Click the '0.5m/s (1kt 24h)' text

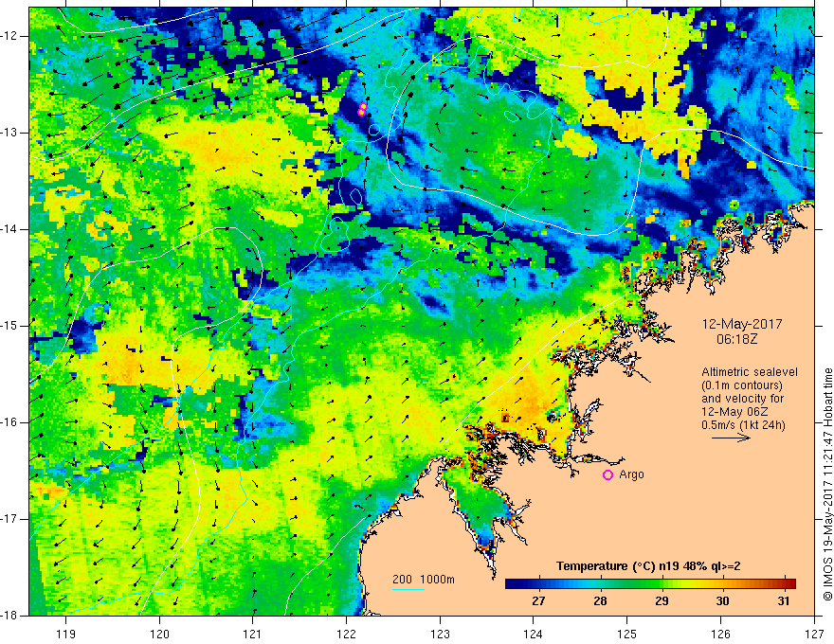click(x=743, y=425)
